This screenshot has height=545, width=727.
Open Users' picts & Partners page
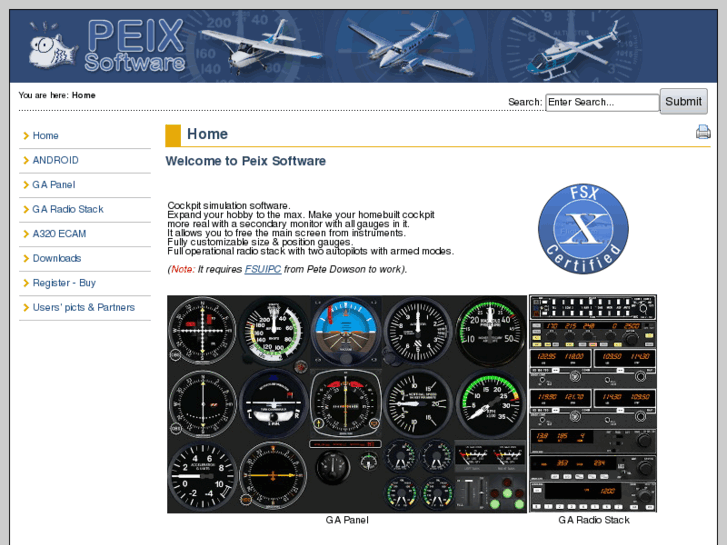pyautogui.click(x=84, y=308)
